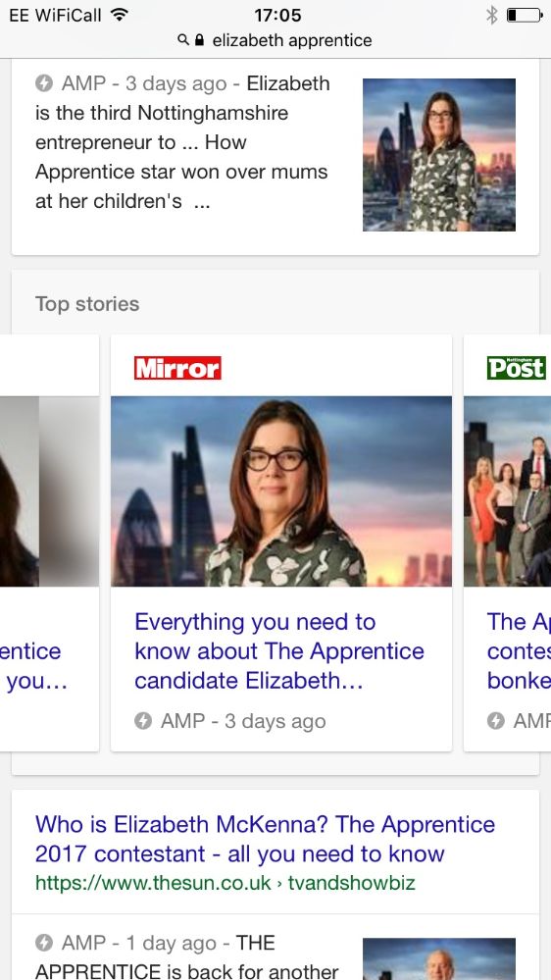Open the left story card blurred image
This screenshot has height=980, width=551.
pyautogui.click(x=49, y=491)
